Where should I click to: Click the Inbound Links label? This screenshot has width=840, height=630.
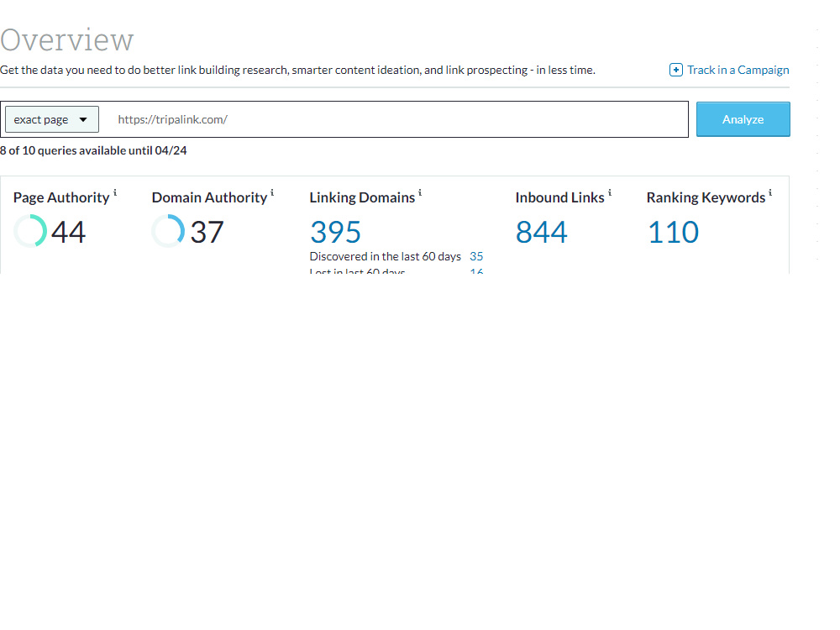559,197
